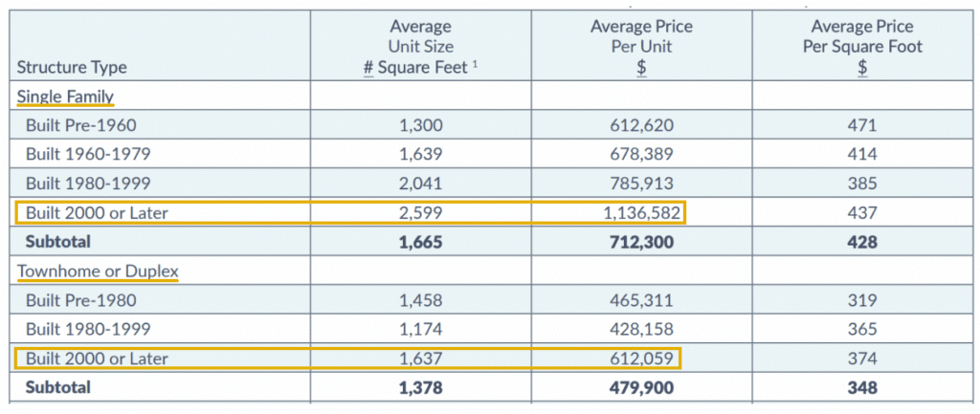Select the 785,913 average price cell

pos(643,184)
